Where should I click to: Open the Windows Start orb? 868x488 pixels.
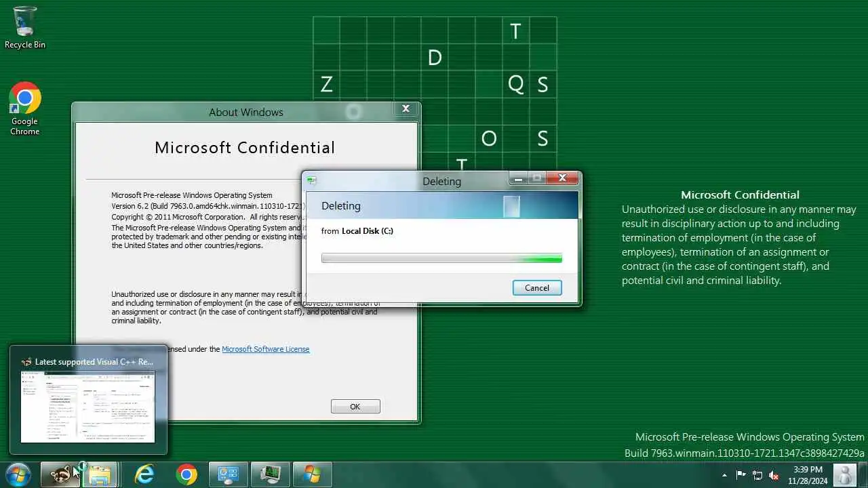click(x=18, y=474)
